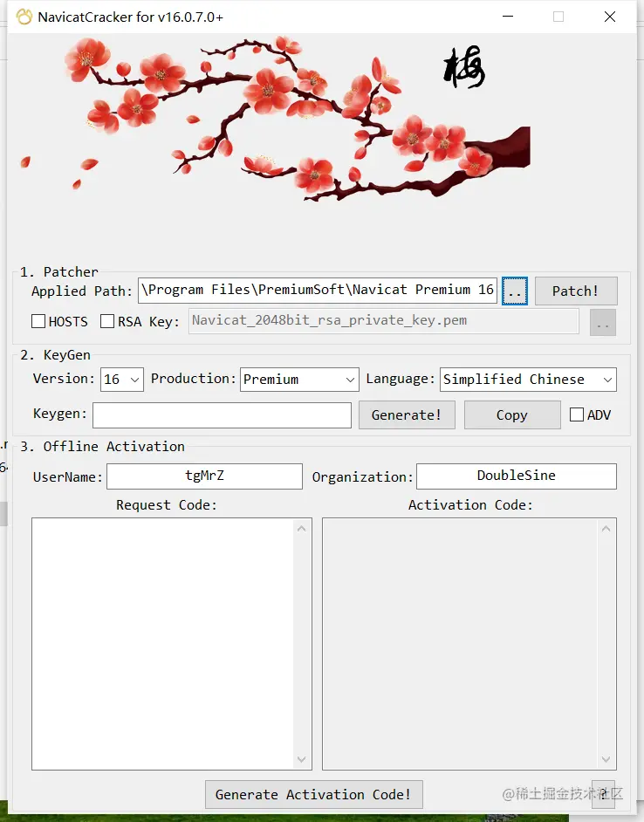Click Request Code scrollbar down arrow
This screenshot has height=822, width=644.
[302, 759]
